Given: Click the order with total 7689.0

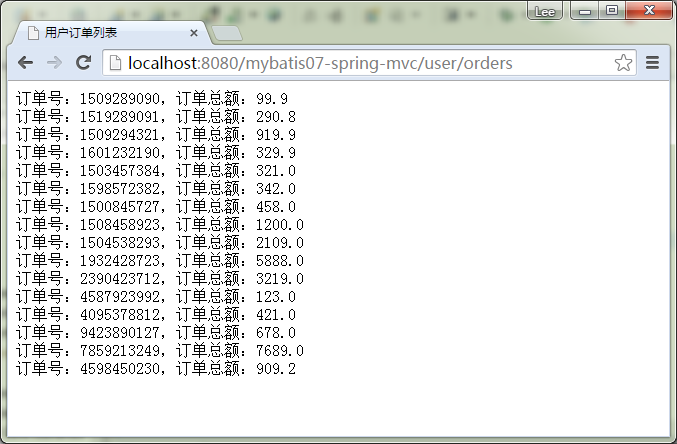Looking at the screenshot, I should click(160, 350).
